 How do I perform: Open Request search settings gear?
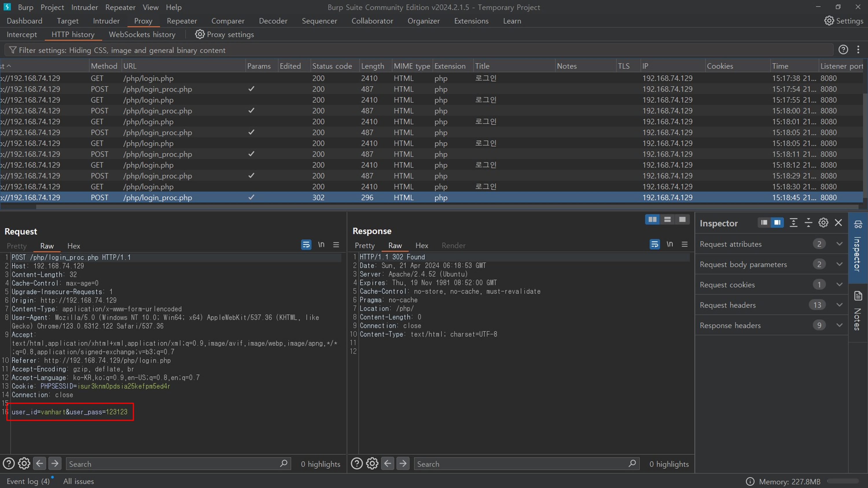click(x=24, y=464)
